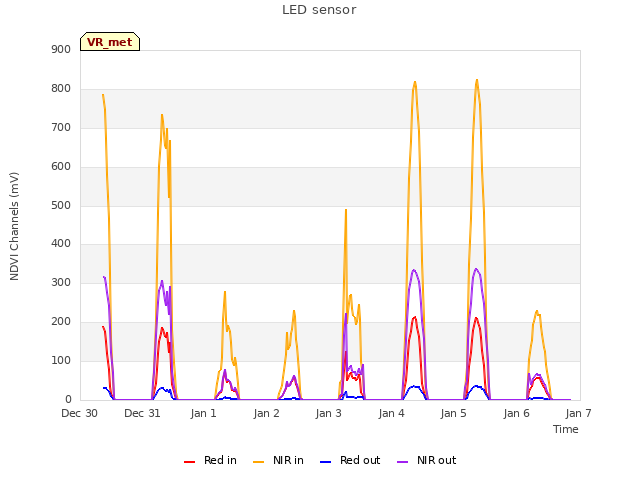Click the NIR in spike near 490 on Jan 3
This screenshot has height=480, width=640.
click(346, 210)
